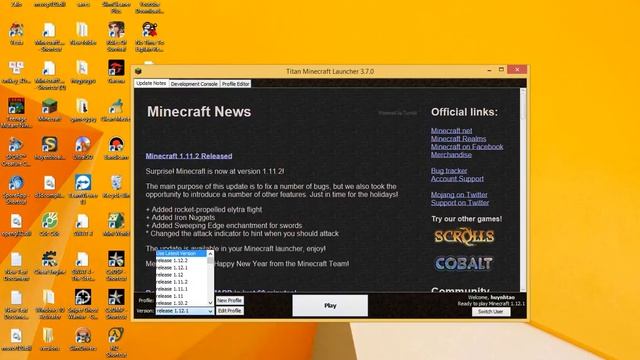Launch the TeamViewer desktop shortcut

tap(83, 187)
